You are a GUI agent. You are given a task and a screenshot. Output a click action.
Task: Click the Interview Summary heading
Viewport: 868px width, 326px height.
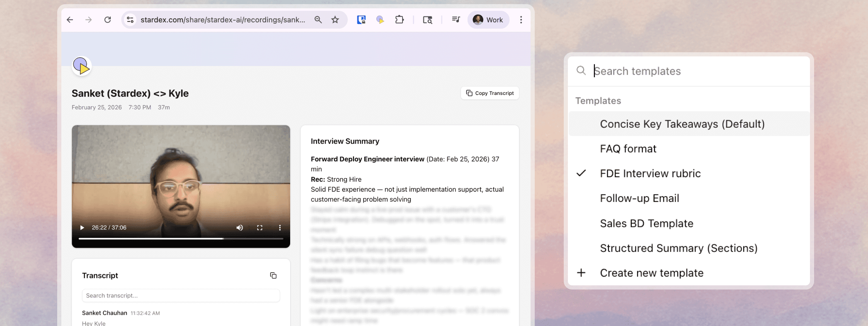click(x=345, y=141)
